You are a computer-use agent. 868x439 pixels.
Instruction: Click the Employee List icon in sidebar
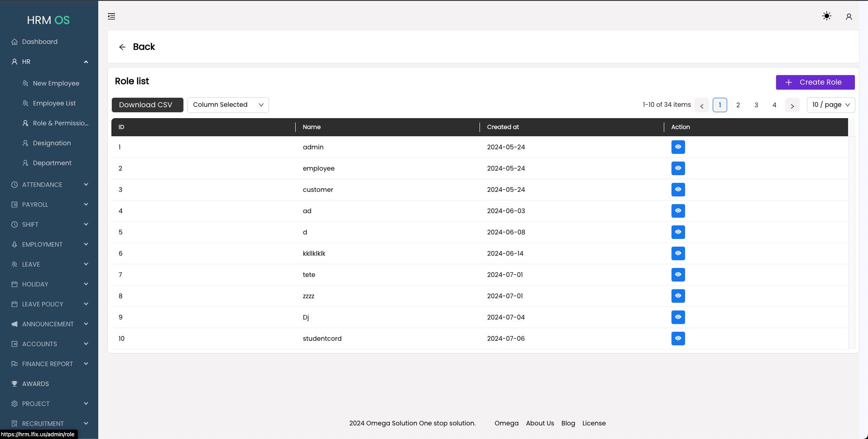(25, 103)
